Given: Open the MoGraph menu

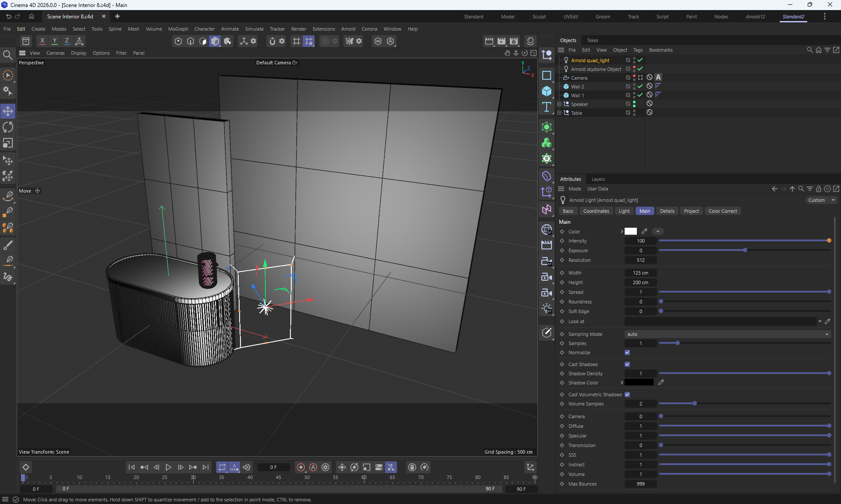Looking at the screenshot, I should (178, 29).
